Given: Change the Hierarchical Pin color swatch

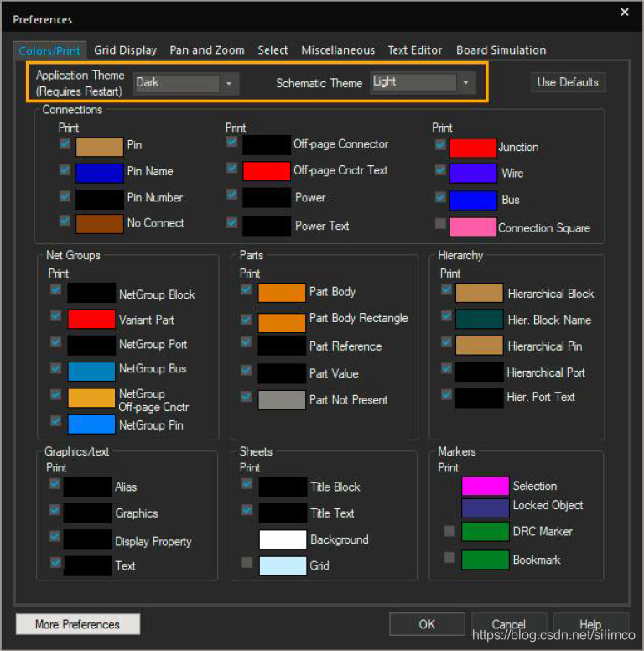Looking at the screenshot, I should pos(480,346).
